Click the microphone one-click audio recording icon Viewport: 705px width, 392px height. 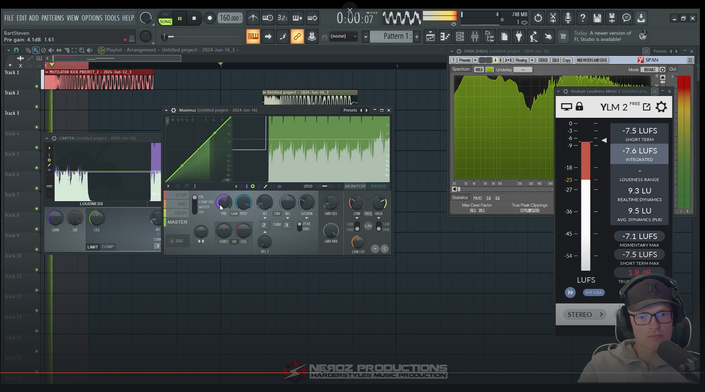click(568, 18)
